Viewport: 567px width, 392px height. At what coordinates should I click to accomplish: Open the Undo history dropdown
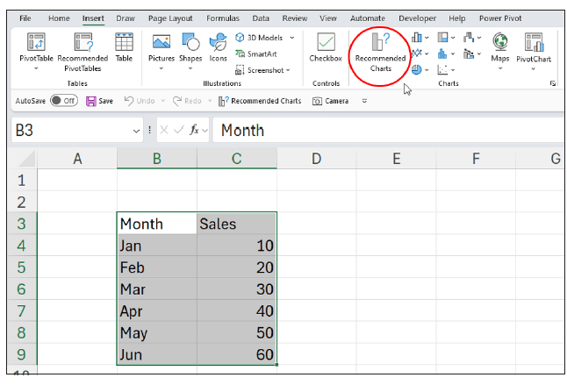(163, 101)
